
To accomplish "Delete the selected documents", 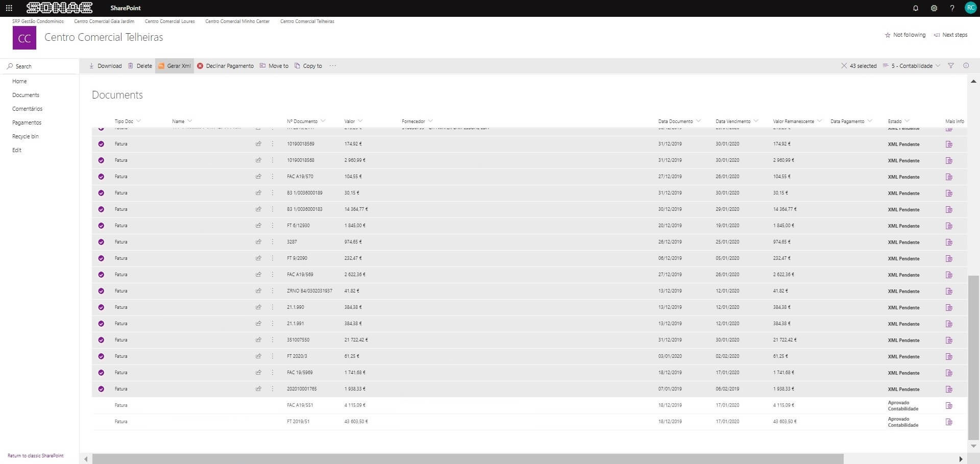I will tap(140, 65).
